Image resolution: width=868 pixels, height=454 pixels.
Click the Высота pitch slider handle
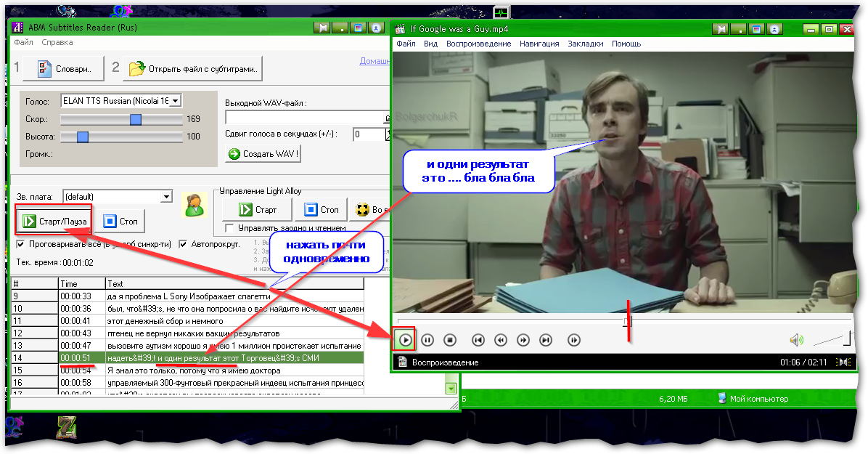pyautogui.click(x=83, y=137)
